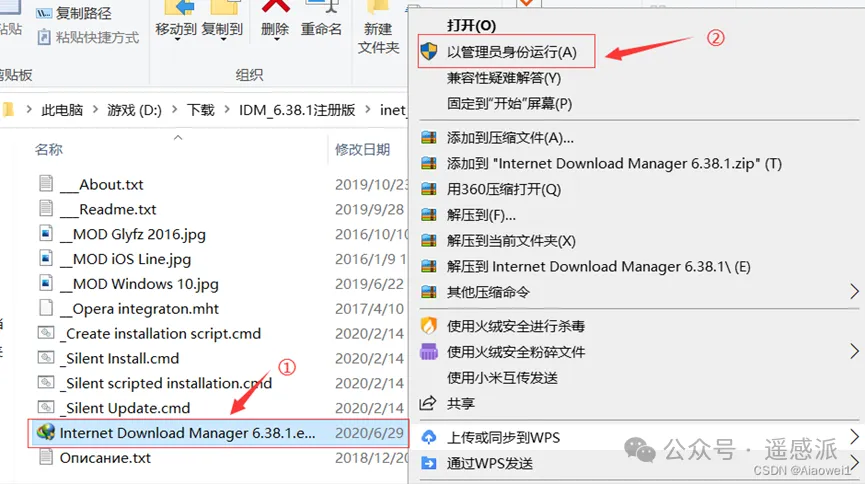Go to 游戏 (D:) in address bar
This screenshot has width=865, height=484.
(x=135, y=110)
